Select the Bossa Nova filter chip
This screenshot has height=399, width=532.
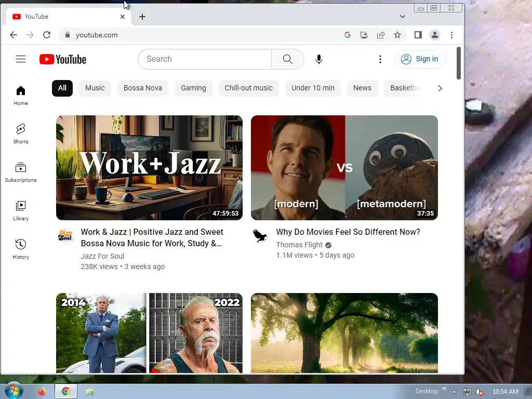pyautogui.click(x=142, y=88)
